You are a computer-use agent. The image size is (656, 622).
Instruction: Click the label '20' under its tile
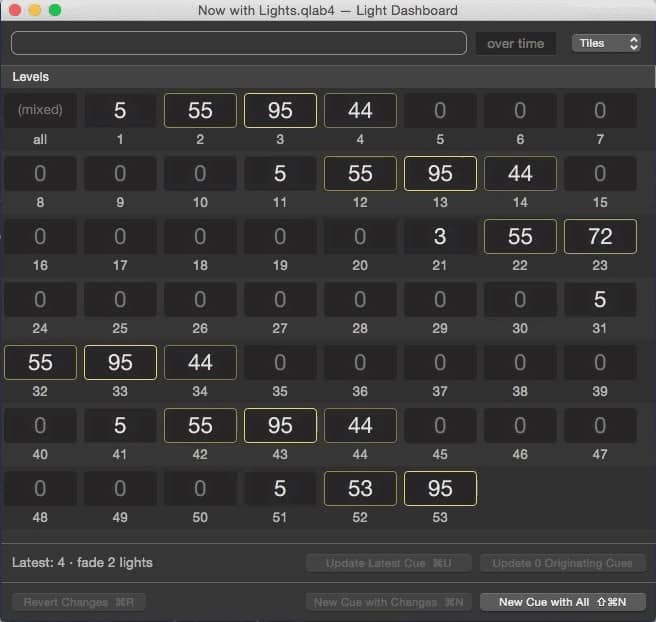coord(360,266)
